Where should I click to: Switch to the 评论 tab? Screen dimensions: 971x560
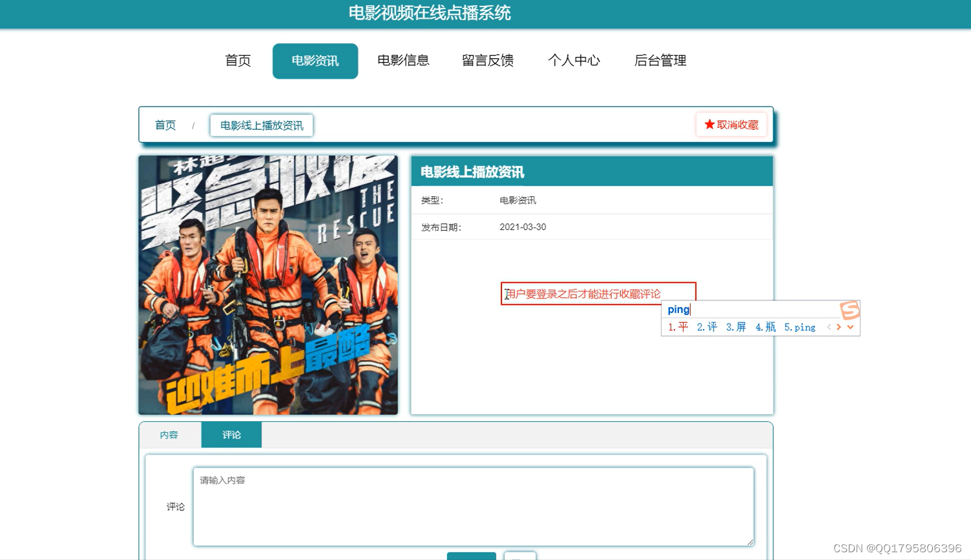click(231, 435)
